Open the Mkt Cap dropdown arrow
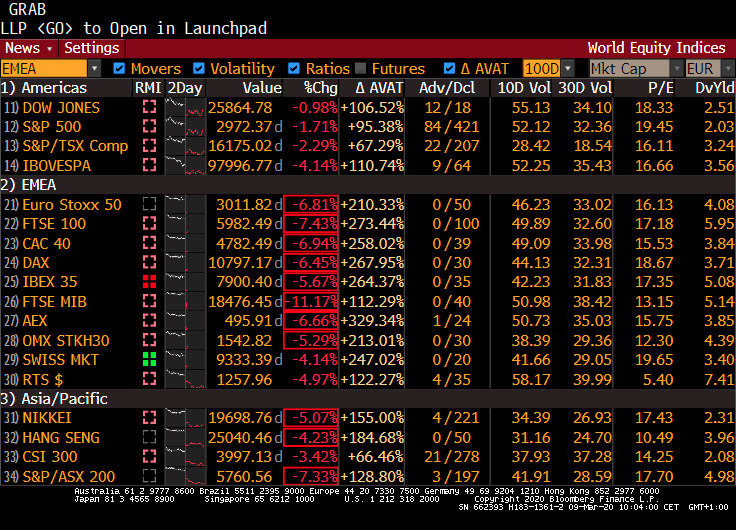Image resolution: width=736 pixels, height=530 pixels. [676, 69]
